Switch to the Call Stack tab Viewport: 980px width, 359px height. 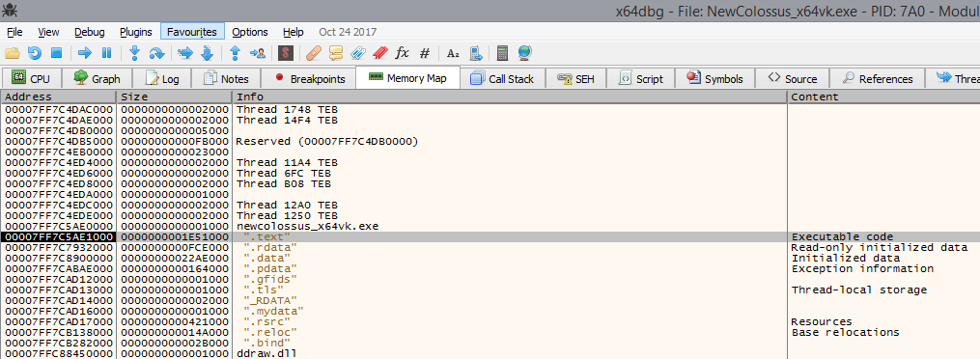502,79
